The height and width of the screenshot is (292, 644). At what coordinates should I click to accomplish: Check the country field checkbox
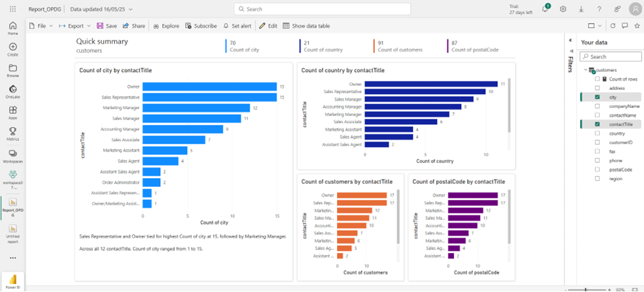pyautogui.click(x=598, y=133)
